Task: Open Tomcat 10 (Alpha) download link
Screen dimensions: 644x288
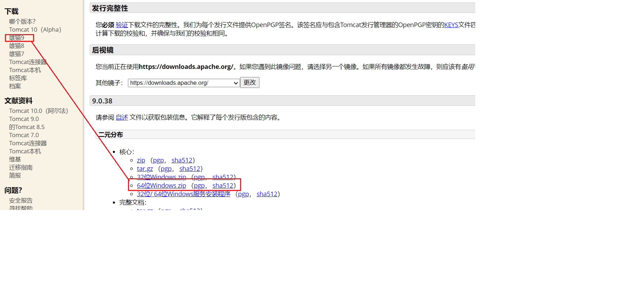Action: pyautogui.click(x=35, y=30)
